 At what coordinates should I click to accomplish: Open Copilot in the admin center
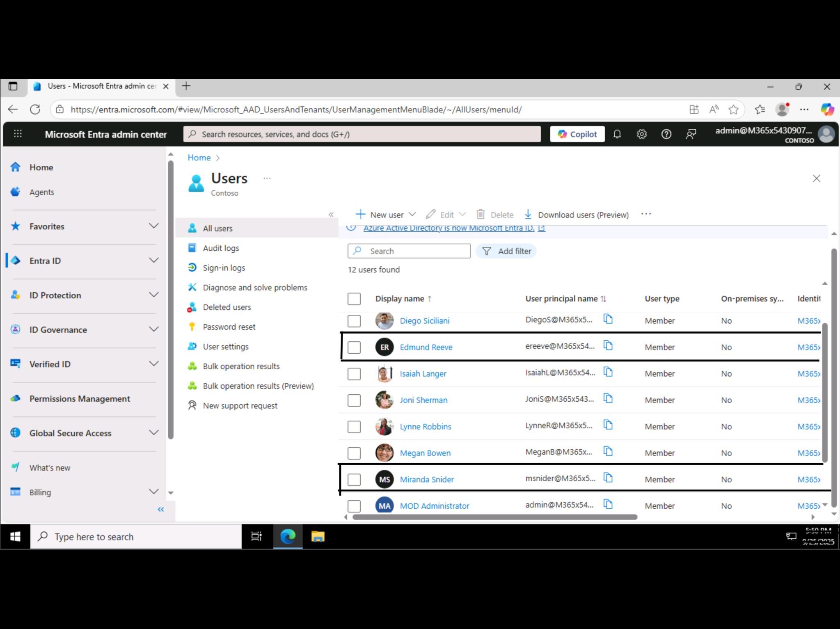[577, 134]
